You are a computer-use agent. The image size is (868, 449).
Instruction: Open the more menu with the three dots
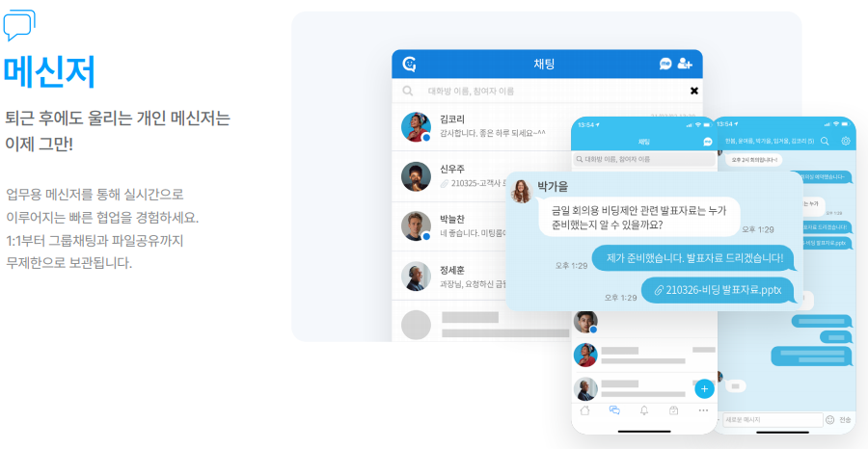(704, 410)
